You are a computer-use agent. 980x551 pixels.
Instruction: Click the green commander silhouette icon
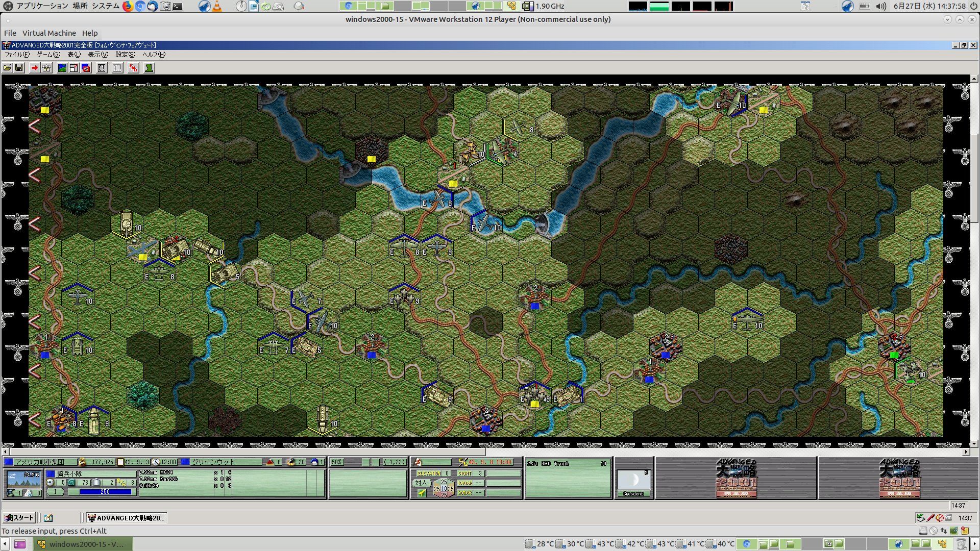coord(149,68)
